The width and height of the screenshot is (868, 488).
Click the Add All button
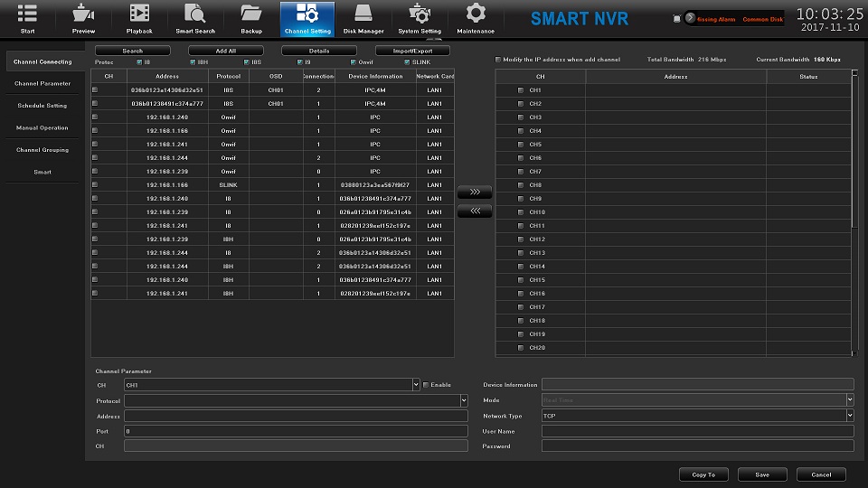click(225, 51)
